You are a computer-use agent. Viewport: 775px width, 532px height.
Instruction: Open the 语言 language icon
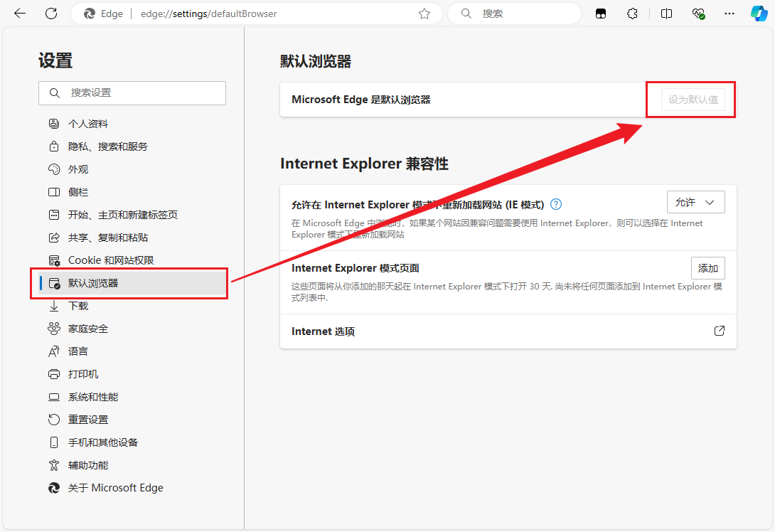pyautogui.click(x=54, y=351)
